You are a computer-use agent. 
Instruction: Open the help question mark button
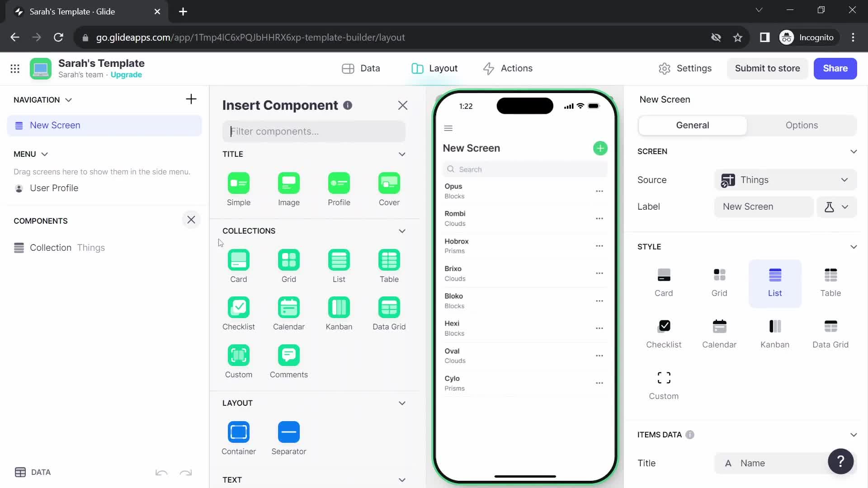click(x=840, y=461)
